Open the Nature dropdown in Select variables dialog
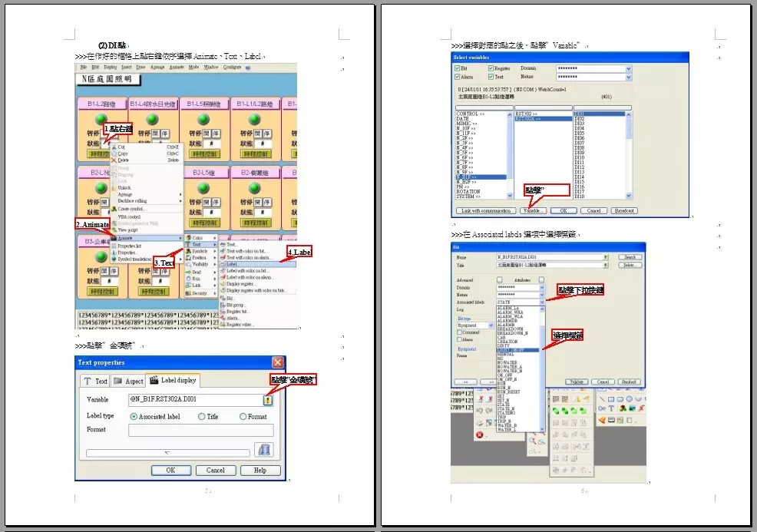This screenshot has width=757, height=532. pyautogui.click(x=629, y=77)
